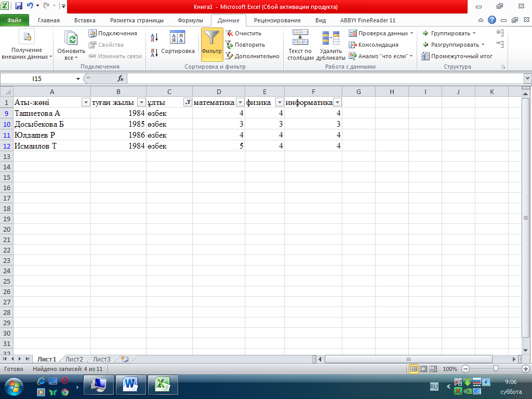Open Windows Start menu

coord(14,387)
